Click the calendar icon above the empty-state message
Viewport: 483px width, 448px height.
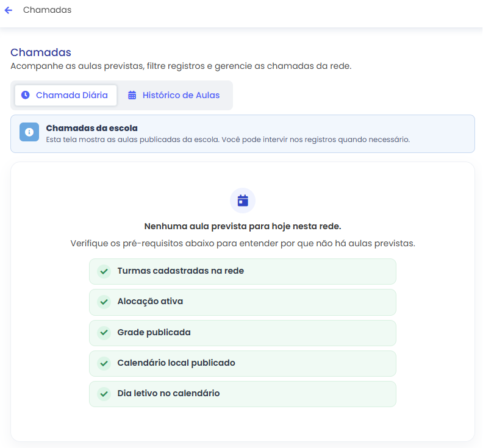pos(243,201)
